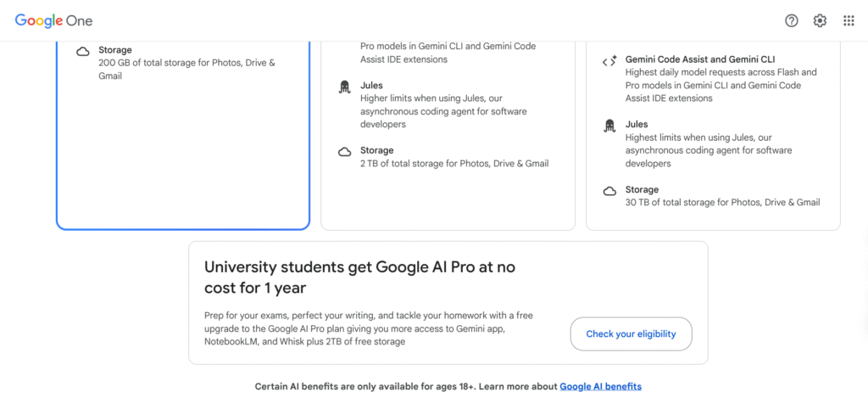The width and height of the screenshot is (868, 409).
Task: Click the Jules octopus icon in right card
Action: (609, 126)
